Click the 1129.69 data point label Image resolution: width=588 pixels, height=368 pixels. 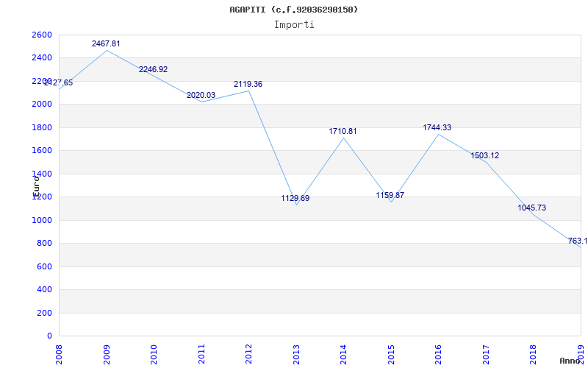point(295,198)
